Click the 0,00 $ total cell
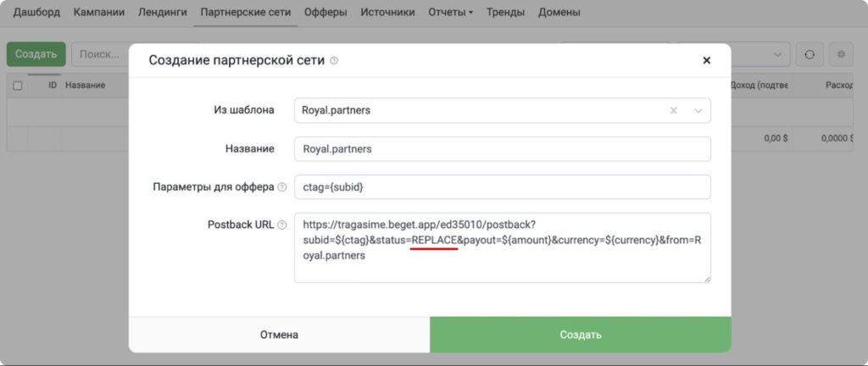 coord(776,139)
